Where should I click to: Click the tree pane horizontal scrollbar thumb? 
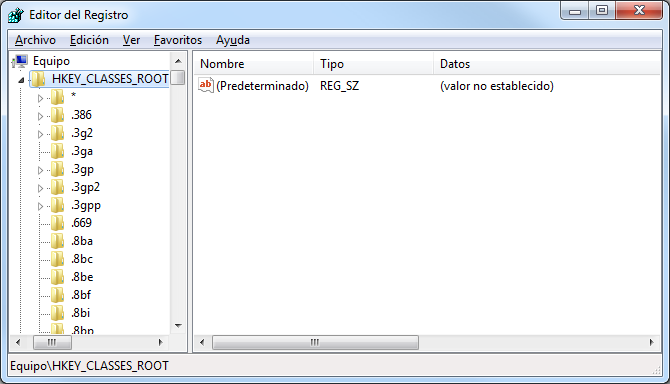(x=52, y=343)
